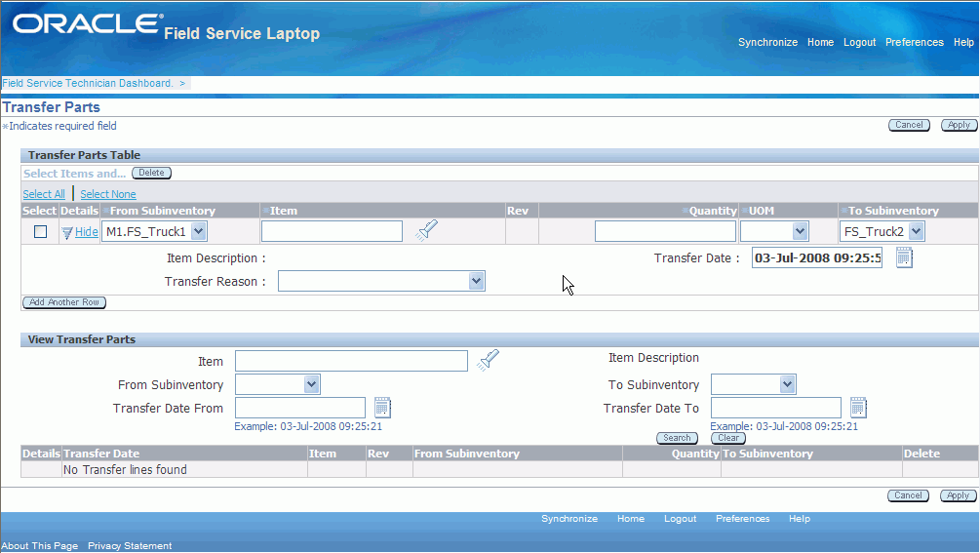980x553 pixels.
Task: Click the Select All link
Action: point(44,194)
